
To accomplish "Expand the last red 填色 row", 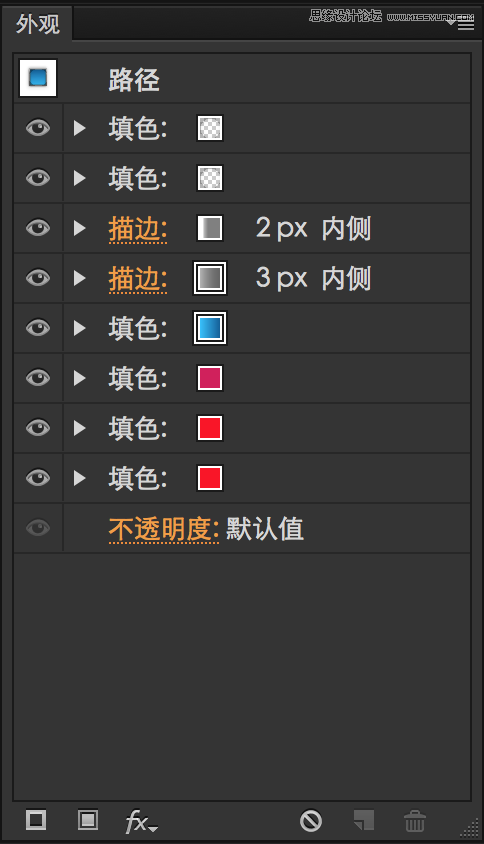I will tap(80, 477).
